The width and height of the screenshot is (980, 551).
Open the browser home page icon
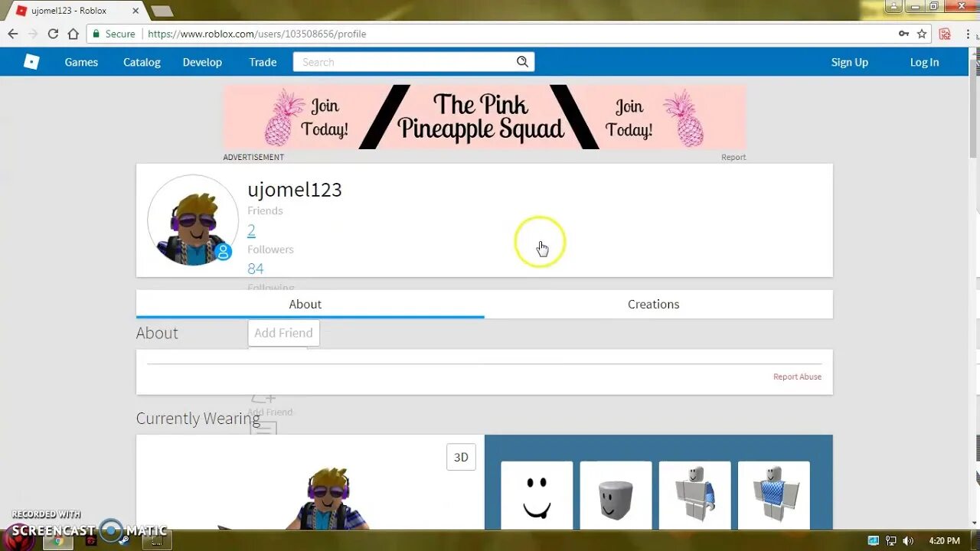pos(73,34)
